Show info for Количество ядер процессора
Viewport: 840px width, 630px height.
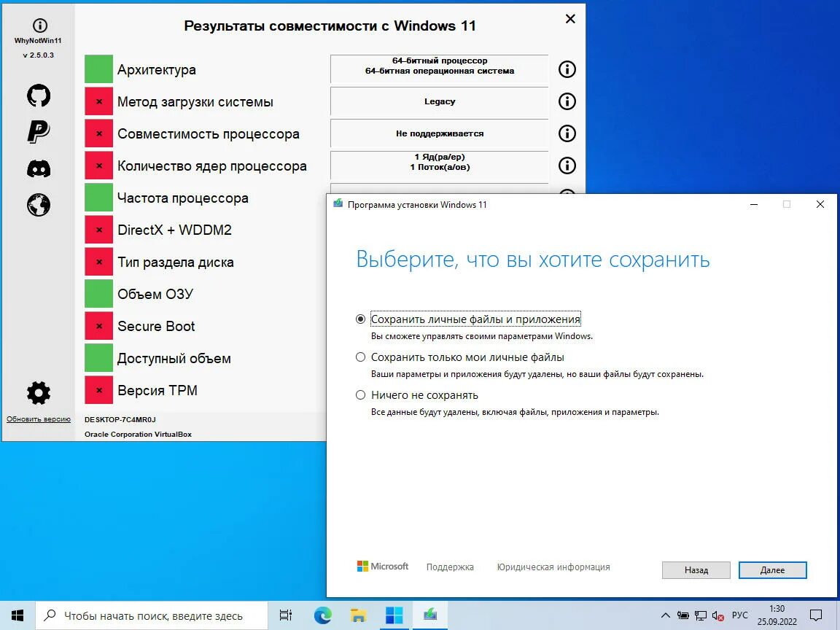tap(567, 166)
